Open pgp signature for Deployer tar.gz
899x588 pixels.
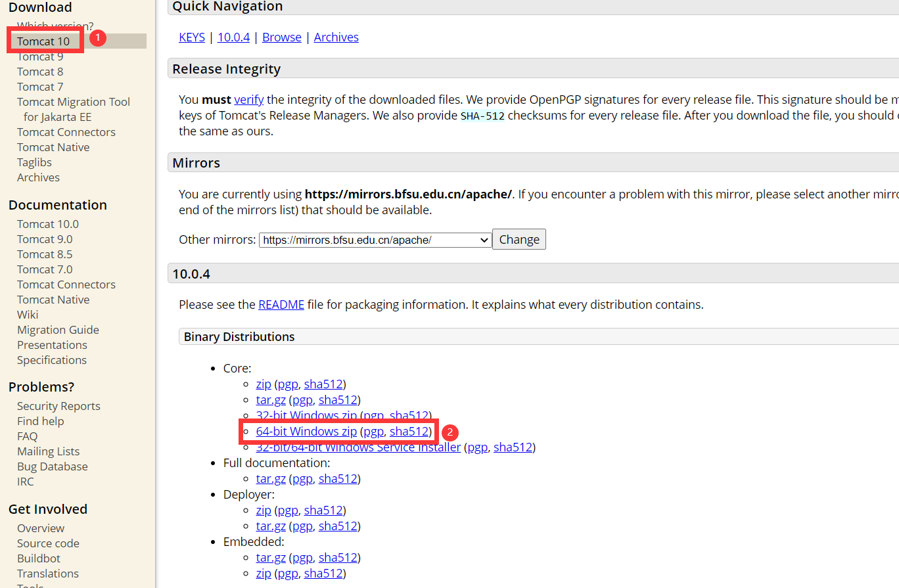pos(302,526)
